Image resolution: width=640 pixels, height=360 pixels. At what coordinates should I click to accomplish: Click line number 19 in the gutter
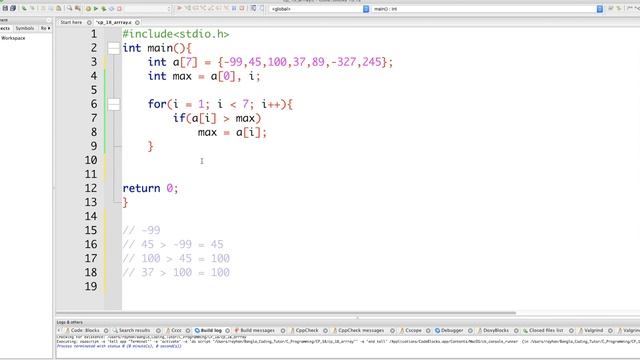tap(91, 287)
